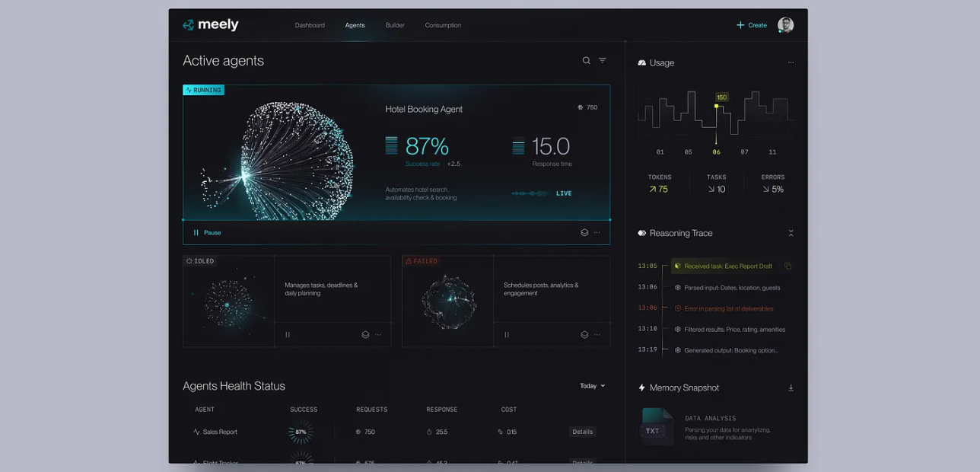
Task: Open layers icon on daily planning agent
Action: 365,335
